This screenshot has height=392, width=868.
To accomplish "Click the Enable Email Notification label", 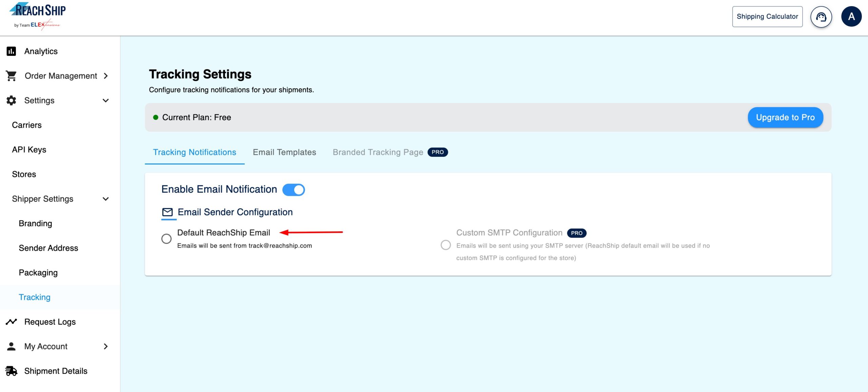I will tap(219, 189).
